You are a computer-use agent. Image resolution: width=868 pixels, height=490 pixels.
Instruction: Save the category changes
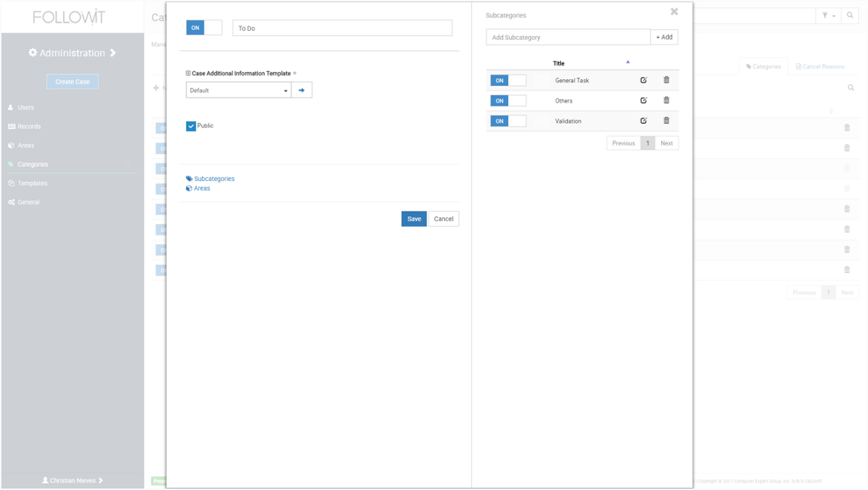click(x=413, y=219)
